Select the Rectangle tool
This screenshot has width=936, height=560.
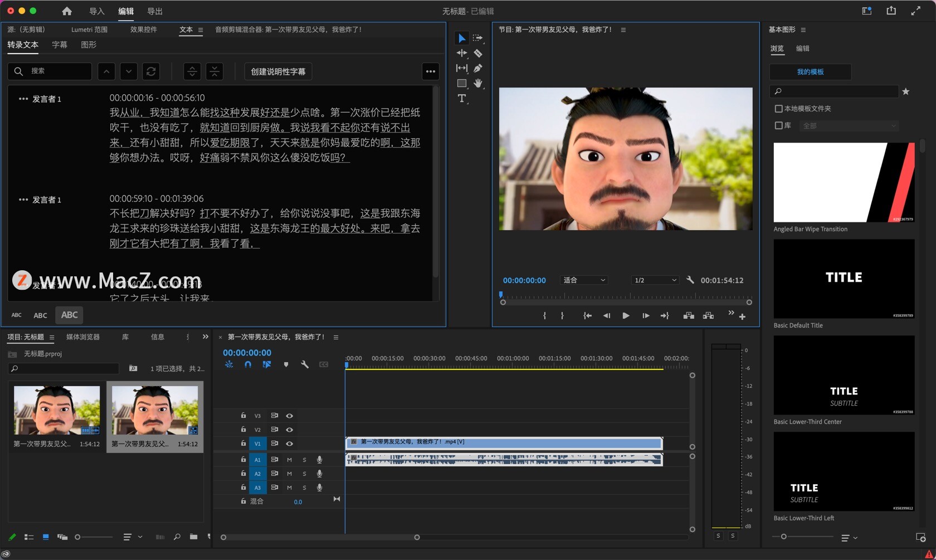461,83
